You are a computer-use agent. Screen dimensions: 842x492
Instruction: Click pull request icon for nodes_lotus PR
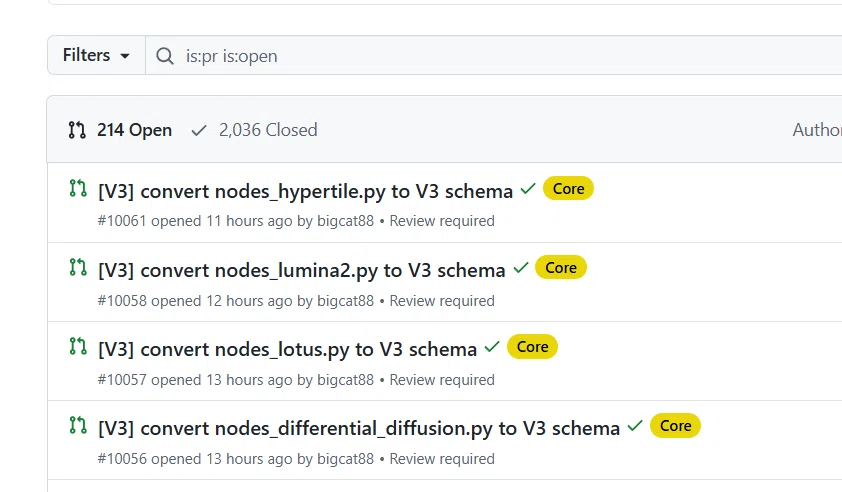click(78, 346)
